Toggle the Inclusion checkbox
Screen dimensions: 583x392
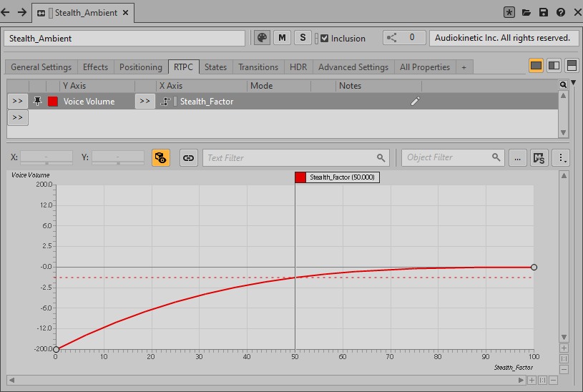pos(324,39)
